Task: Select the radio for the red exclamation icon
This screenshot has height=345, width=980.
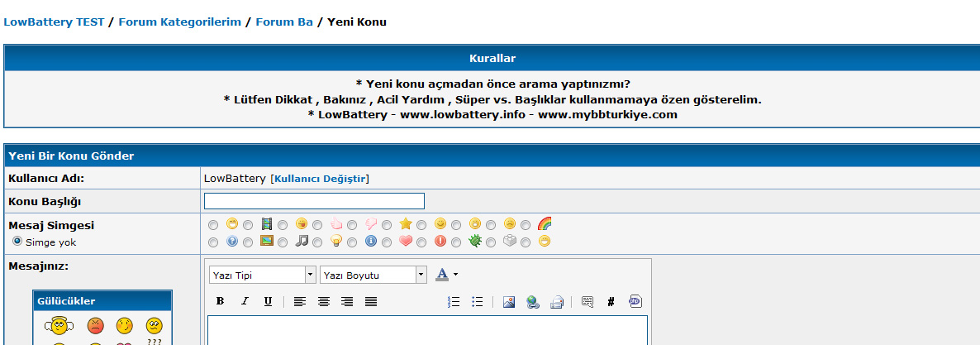Action: coord(422,242)
